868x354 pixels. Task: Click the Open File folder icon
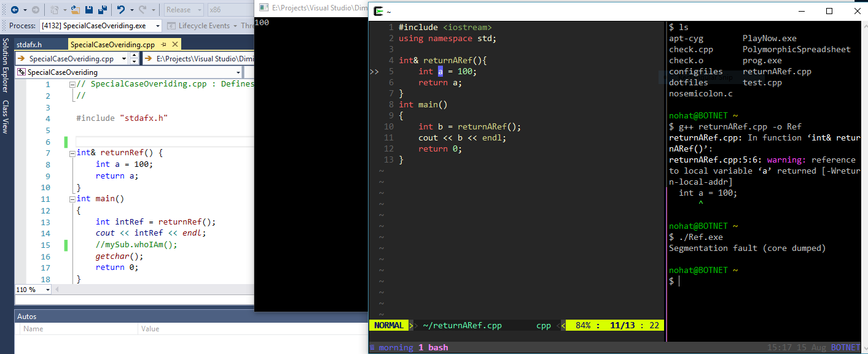pos(75,10)
